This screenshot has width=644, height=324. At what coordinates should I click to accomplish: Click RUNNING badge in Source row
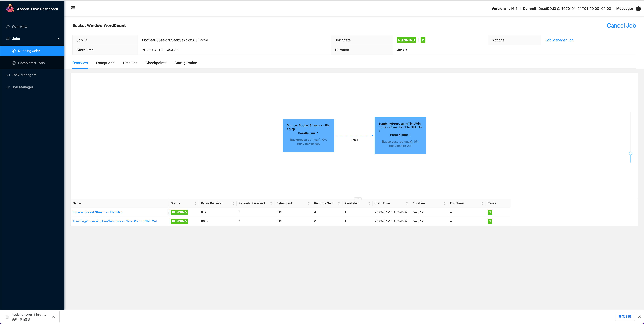pyautogui.click(x=179, y=212)
